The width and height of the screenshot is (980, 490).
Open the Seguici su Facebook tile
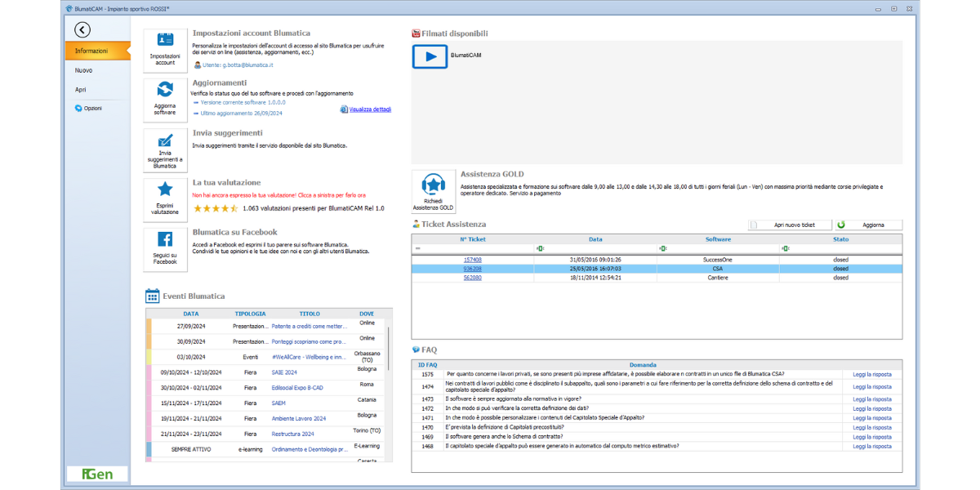pyautogui.click(x=165, y=248)
